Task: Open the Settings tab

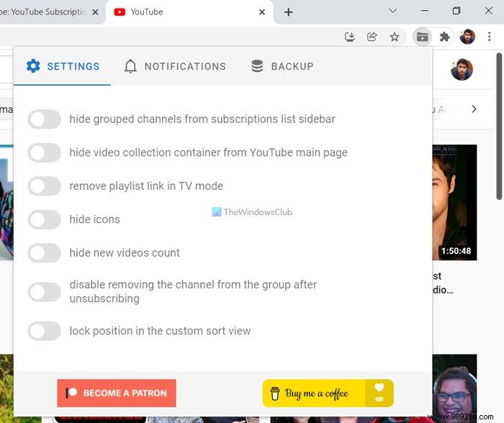Action: click(x=63, y=66)
